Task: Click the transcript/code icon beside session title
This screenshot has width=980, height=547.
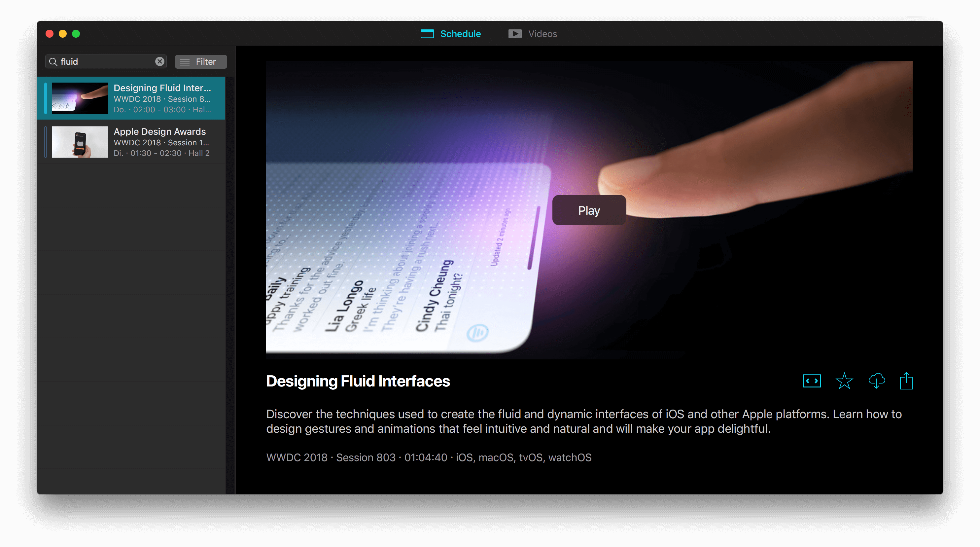Action: 812,381
